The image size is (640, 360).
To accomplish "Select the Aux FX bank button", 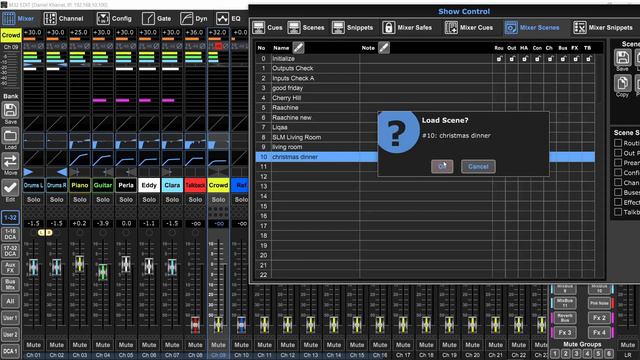I will tap(10, 268).
